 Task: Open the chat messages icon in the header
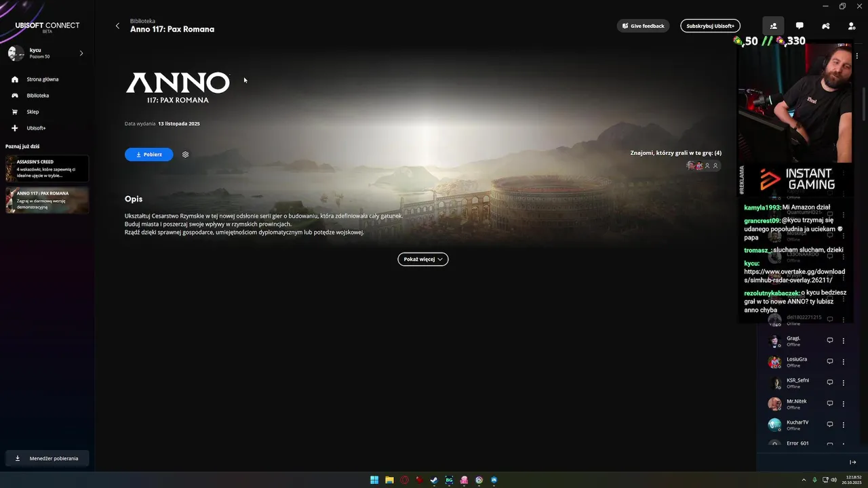click(800, 26)
